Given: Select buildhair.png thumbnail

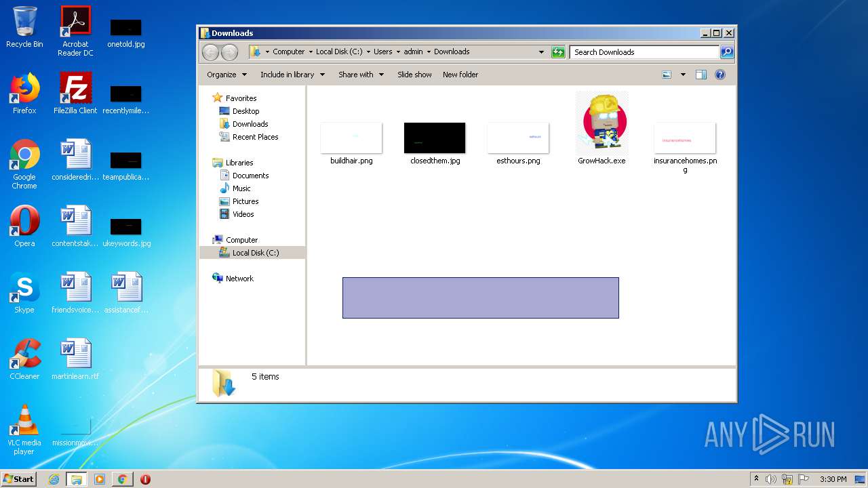Looking at the screenshot, I should tap(351, 144).
